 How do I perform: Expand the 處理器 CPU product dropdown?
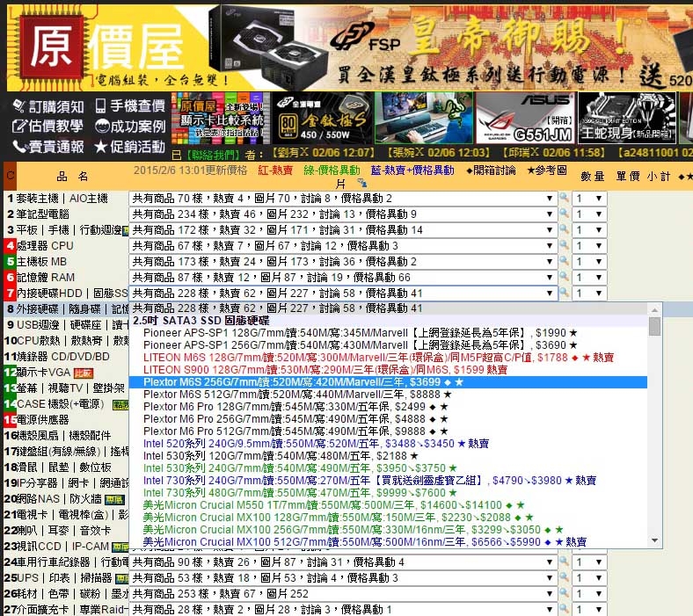343,246
